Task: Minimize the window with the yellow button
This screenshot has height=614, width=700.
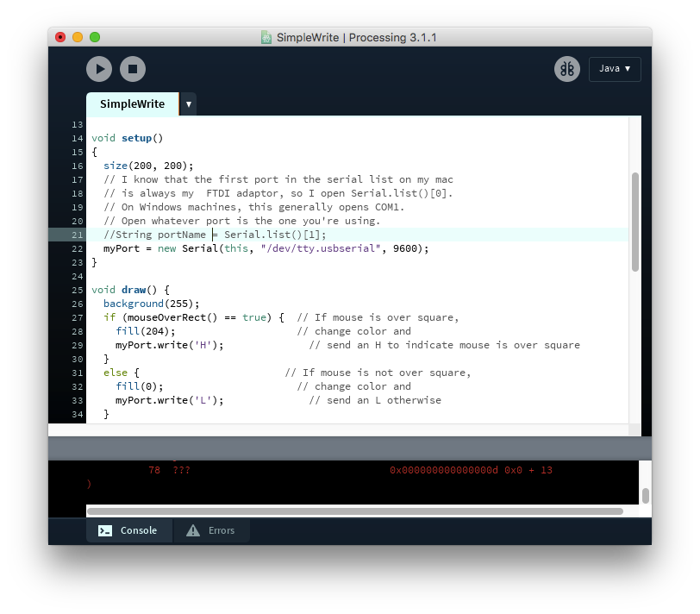Action: [78, 37]
